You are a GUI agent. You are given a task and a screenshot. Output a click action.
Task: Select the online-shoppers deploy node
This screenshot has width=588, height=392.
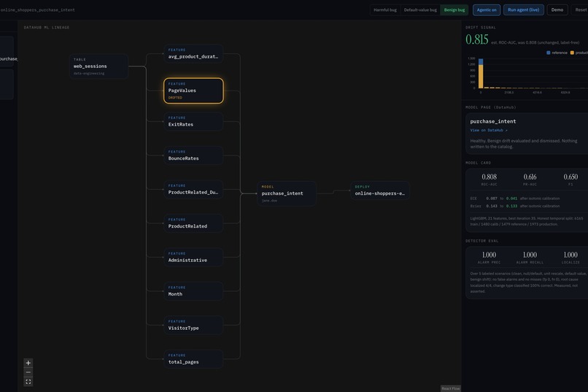click(x=380, y=191)
